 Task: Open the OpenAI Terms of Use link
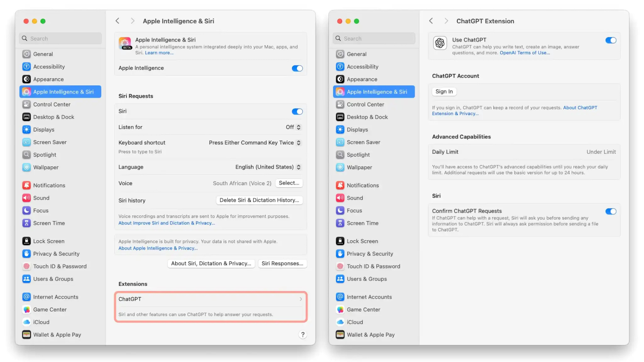click(x=525, y=53)
